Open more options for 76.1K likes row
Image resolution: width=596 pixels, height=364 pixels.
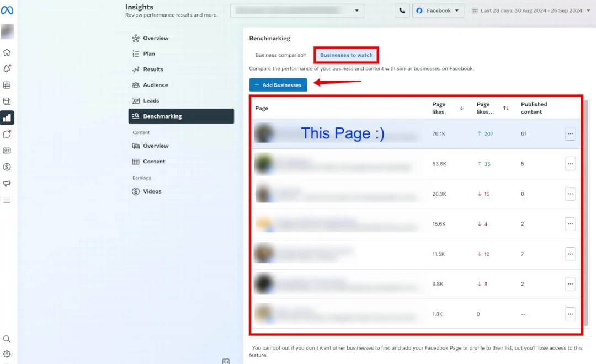point(570,134)
